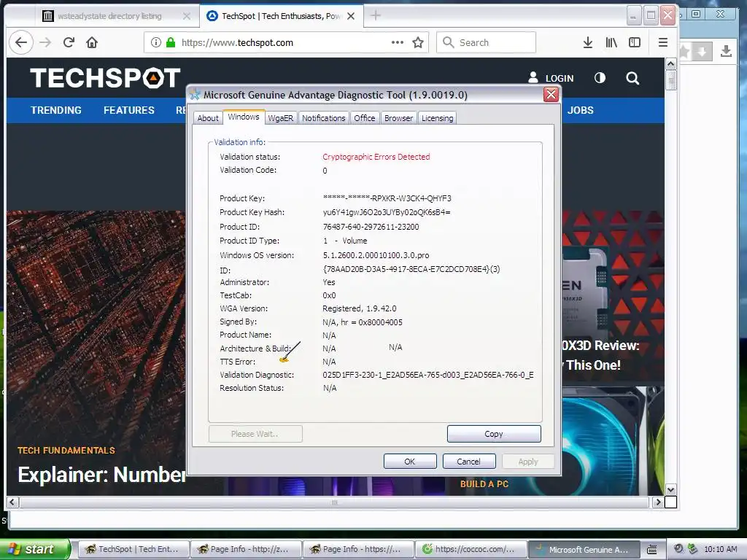Show site information icon in address bar
This screenshot has height=560, width=747.
(x=156, y=42)
